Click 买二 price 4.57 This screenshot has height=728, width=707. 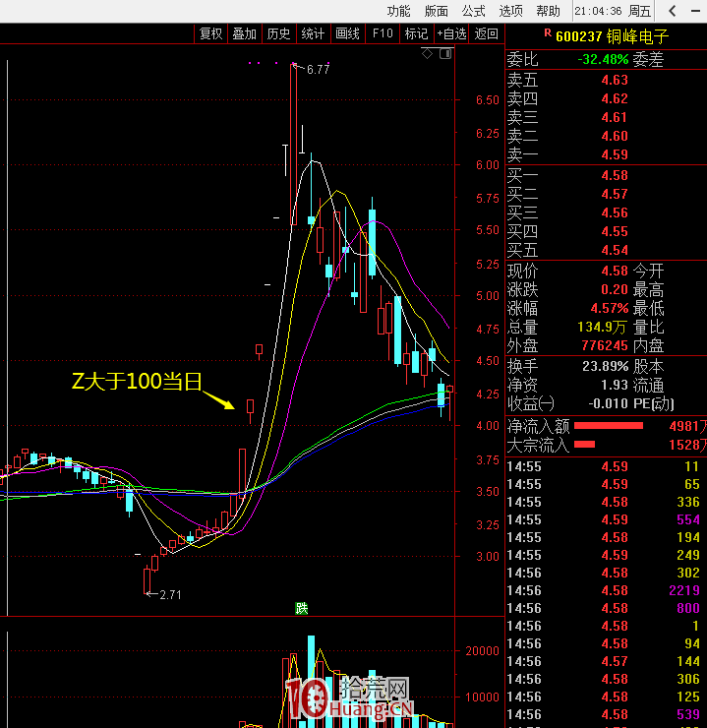(x=615, y=194)
